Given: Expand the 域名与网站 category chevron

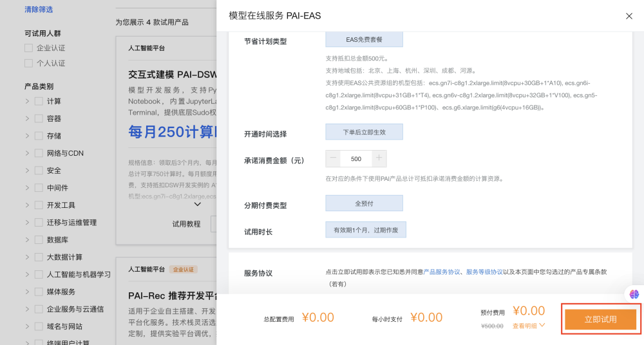Looking at the screenshot, I should point(27,326).
